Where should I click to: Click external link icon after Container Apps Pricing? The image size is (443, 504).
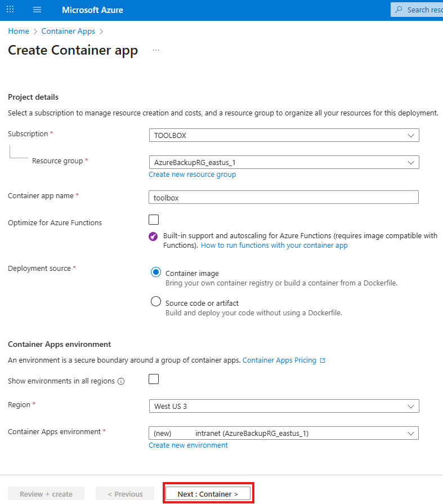(323, 360)
